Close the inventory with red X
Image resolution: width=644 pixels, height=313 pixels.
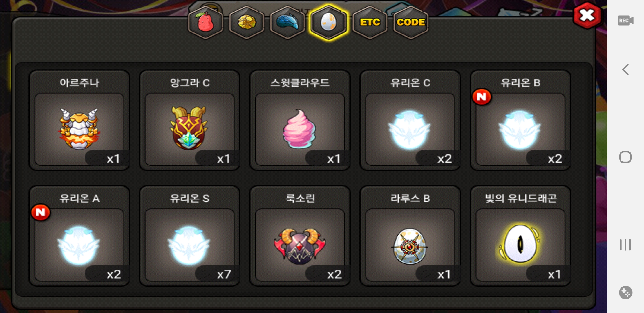click(x=587, y=15)
